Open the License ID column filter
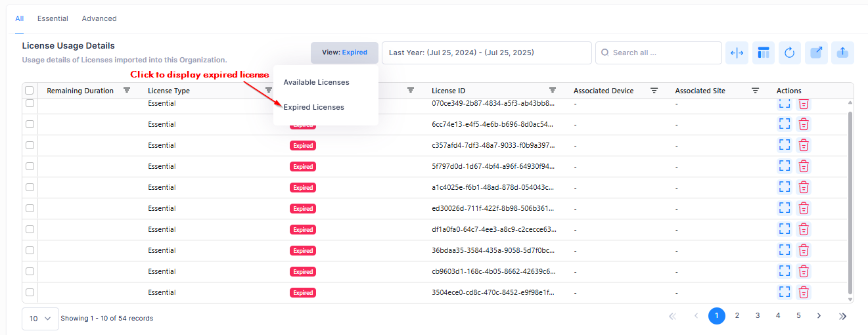Screen dimensions: 868x335 click(553, 91)
